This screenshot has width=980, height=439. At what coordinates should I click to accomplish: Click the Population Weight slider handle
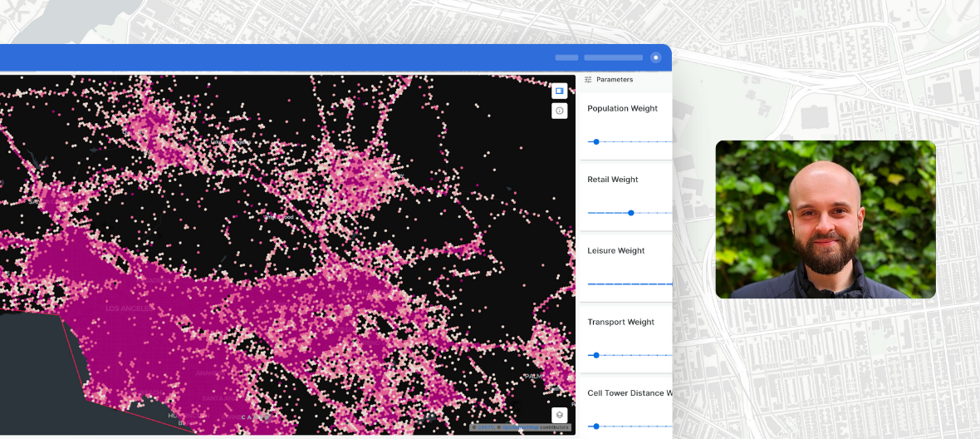click(596, 141)
